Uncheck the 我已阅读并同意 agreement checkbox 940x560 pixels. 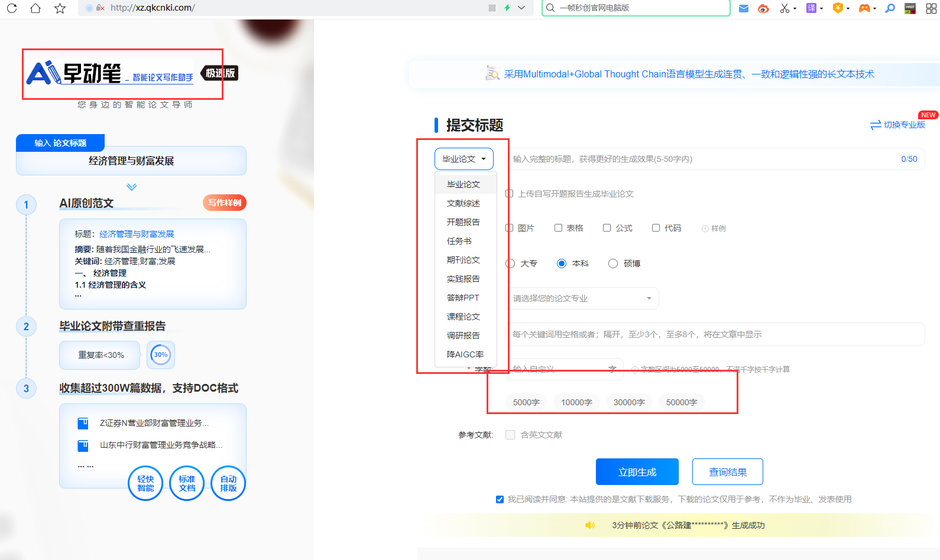[500, 499]
